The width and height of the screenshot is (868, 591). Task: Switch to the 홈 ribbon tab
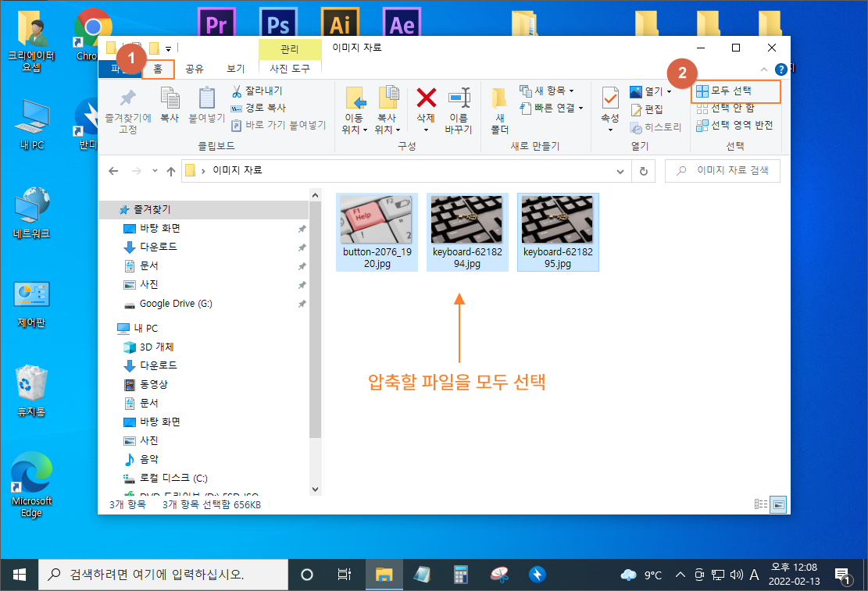coord(158,69)
